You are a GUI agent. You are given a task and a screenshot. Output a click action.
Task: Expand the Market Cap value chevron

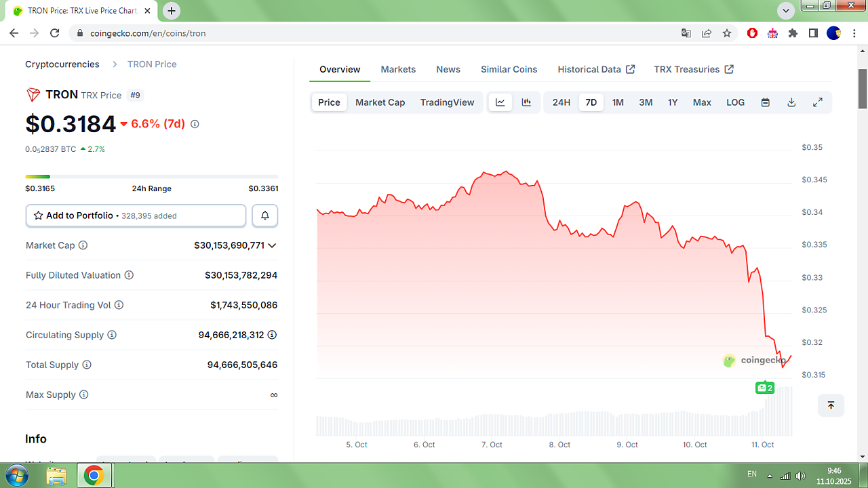click(273, 245)
